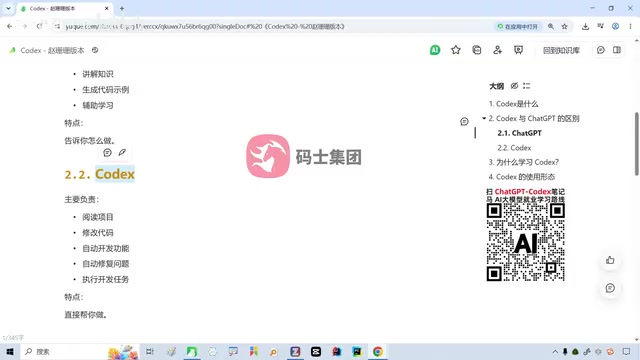
Task: Click the thumbs-up like button
Action: pos(610,260)
